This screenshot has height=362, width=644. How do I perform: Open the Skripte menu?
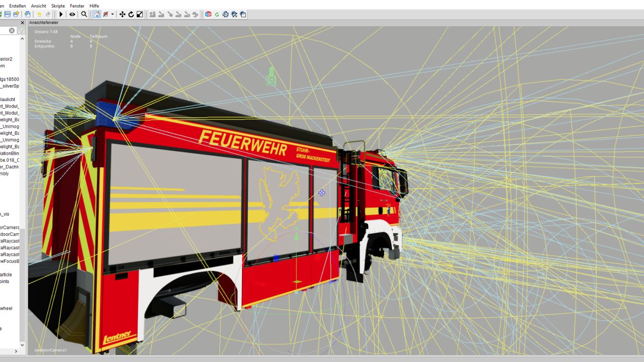tap(58, 6)
